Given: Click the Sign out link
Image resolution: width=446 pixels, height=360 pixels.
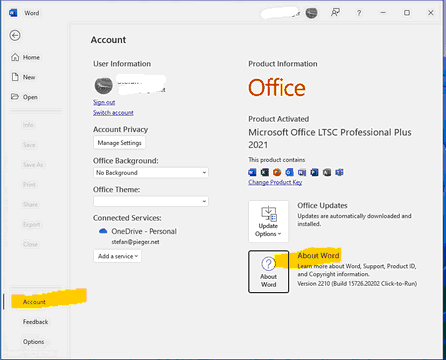Looking at the screenshot, I should coord(104,102).
